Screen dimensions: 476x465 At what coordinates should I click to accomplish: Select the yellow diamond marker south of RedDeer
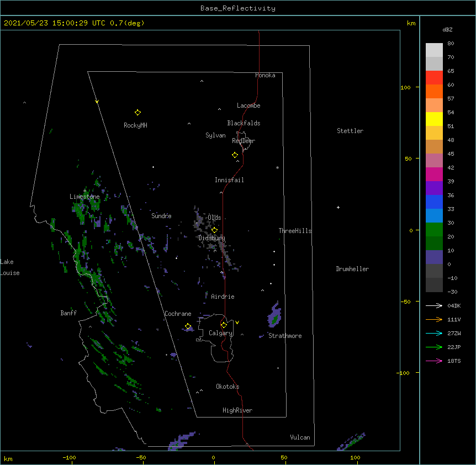pyautogui.click(x=235, y=155)
